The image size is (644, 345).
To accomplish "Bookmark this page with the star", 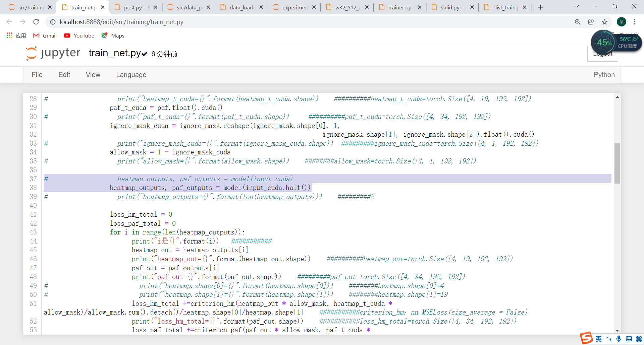I will click(x=605, y=22).
